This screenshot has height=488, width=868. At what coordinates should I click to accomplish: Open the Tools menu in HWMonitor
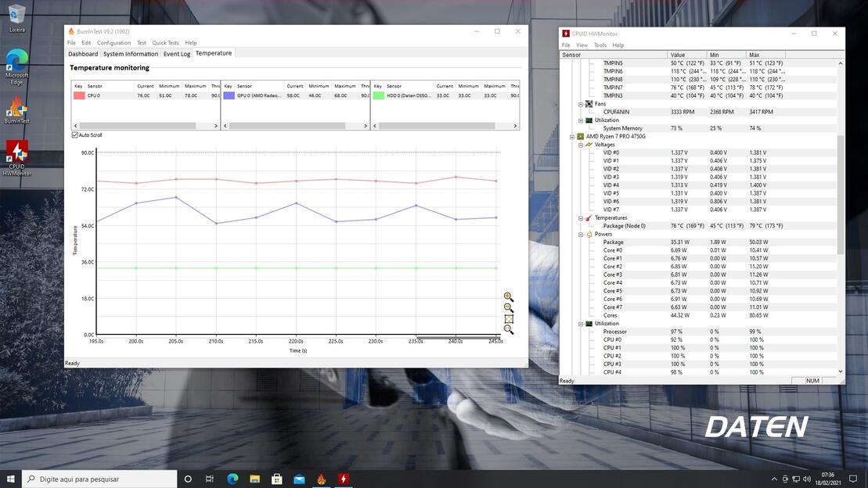click(x=600, y=45)
